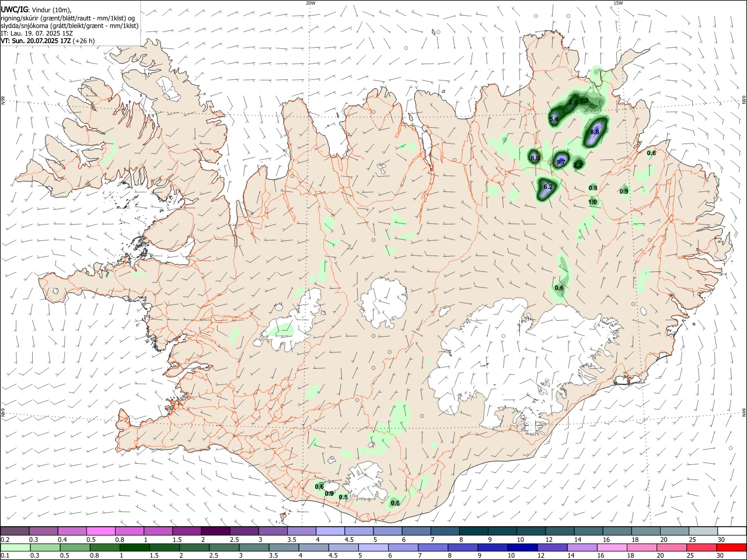Click the 6.2 rainfall label

coord(548,187)
